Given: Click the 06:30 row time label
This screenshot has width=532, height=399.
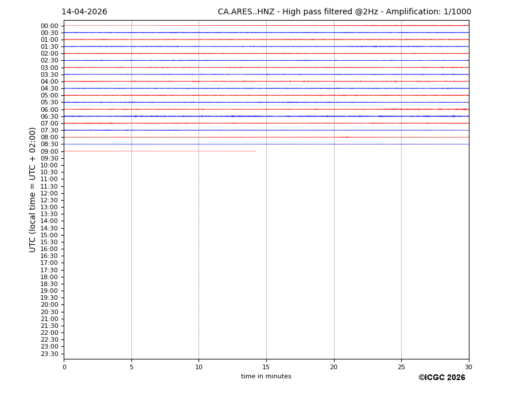Looking at the screenshot, I should point(49,116).
